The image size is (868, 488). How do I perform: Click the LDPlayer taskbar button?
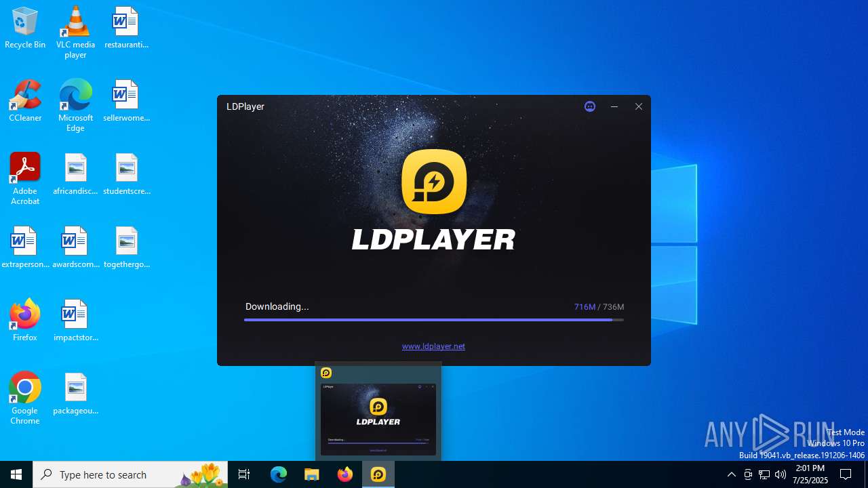378,474
